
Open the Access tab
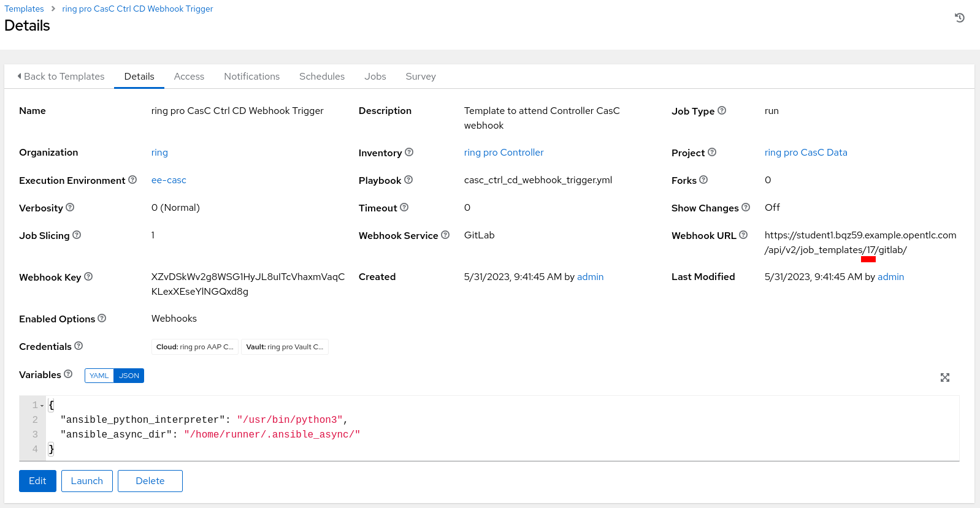tap(189, 77)
